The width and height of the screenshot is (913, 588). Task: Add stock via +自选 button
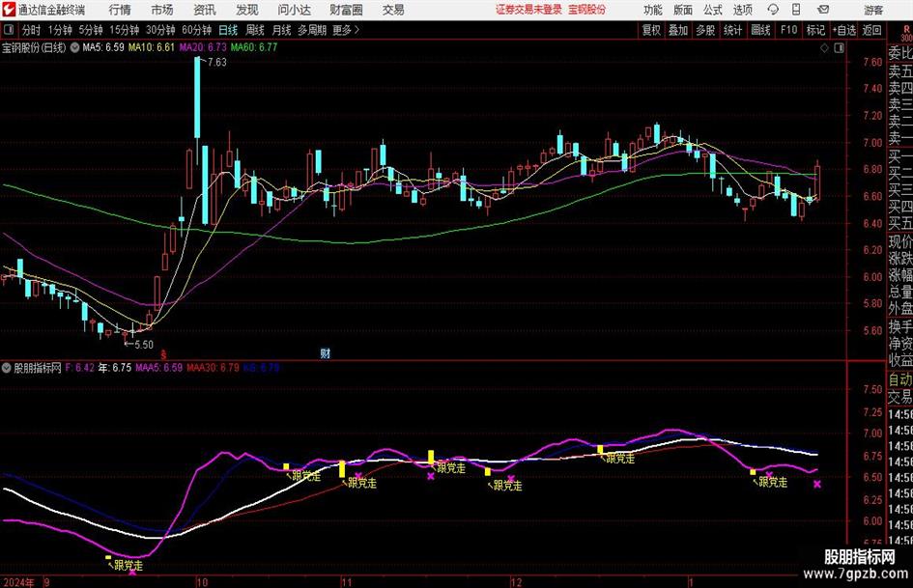[844, 30]
